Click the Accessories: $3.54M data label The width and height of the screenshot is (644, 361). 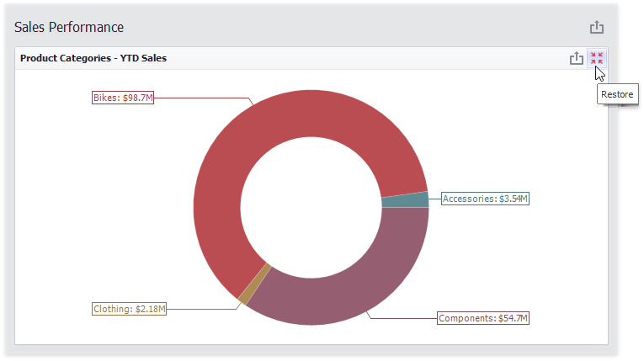[485, 199]
